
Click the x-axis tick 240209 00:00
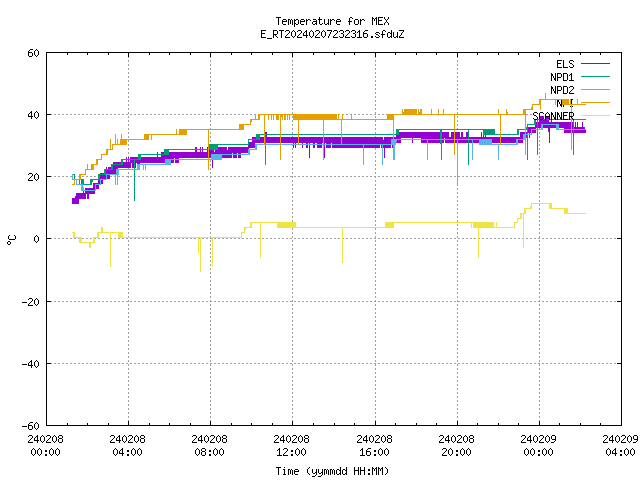coord(539,446)
